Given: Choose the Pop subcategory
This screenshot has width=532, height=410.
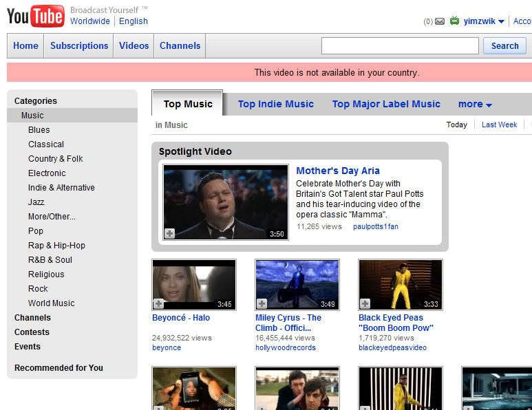Looking at the screenshot, I should 36,231.
